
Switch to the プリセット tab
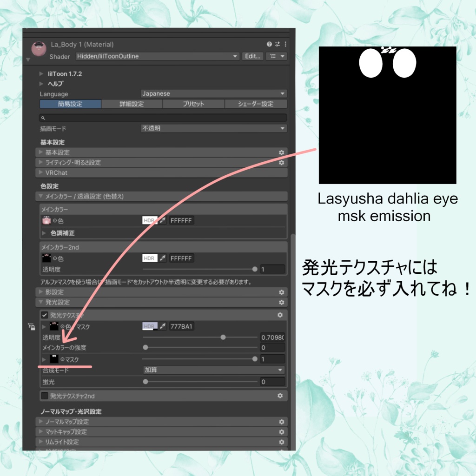[x=193, y=104]
